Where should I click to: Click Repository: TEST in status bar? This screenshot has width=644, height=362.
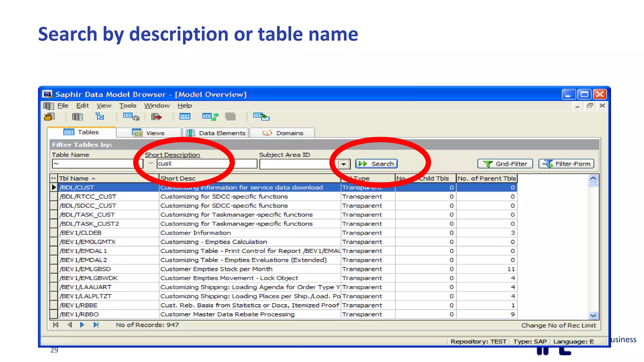478,342
